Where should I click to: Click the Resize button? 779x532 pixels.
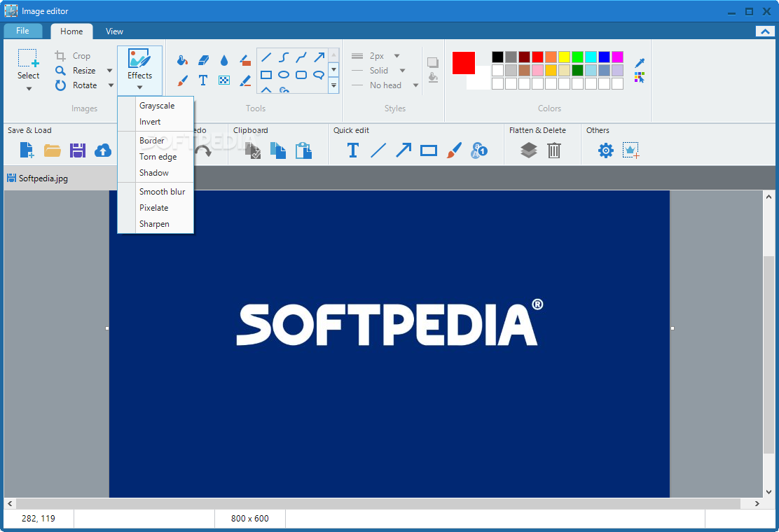[76, 71]
